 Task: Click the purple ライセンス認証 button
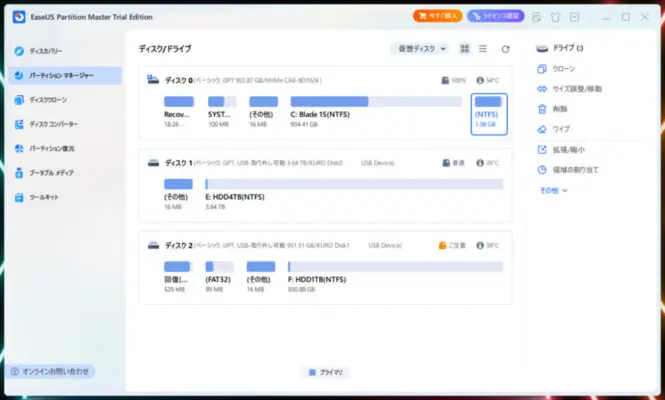(495, 16)
